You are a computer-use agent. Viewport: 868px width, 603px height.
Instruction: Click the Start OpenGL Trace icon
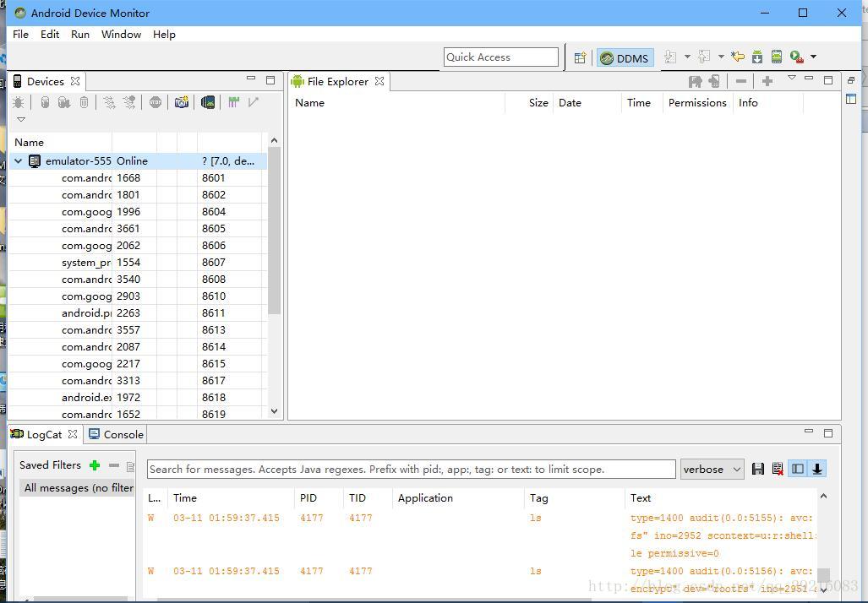point(254,102)
